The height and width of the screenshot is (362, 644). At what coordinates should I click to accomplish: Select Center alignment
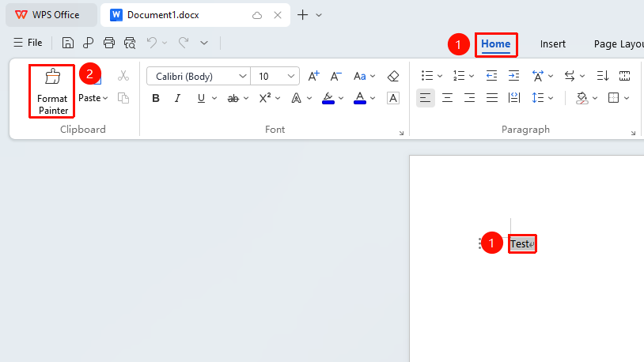447,98
